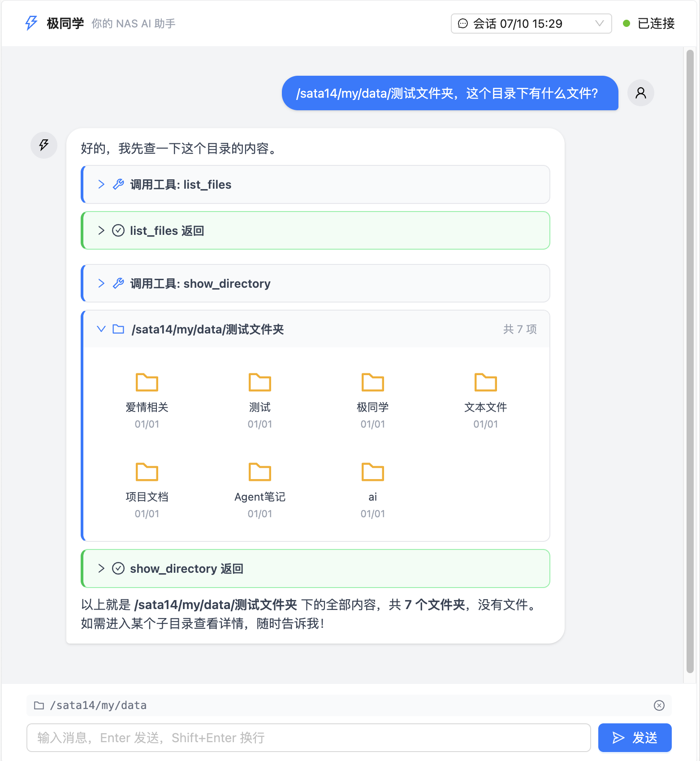Open the 项目文档 folder icon
The image size is (700, 761).
[x=147, y=472]
